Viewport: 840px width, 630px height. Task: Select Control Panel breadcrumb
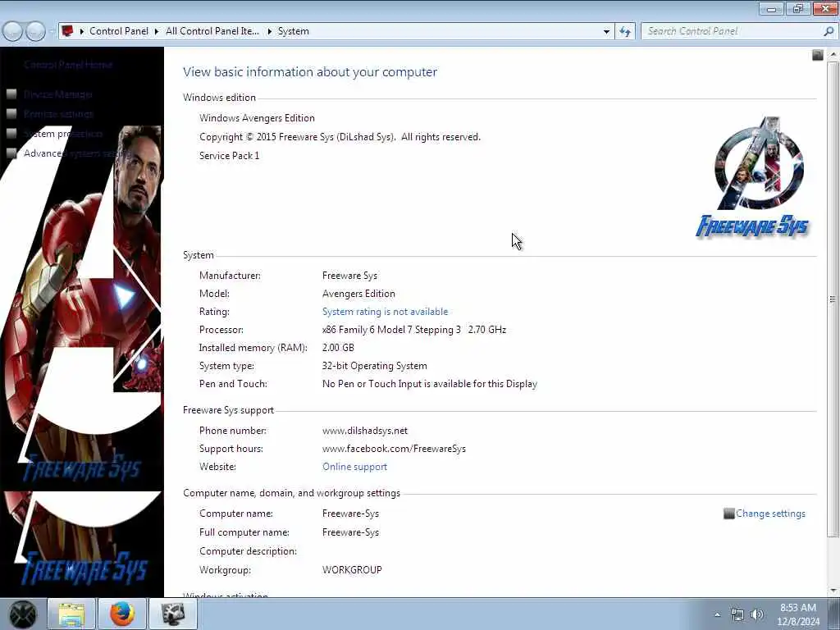click(x=119, y=31)
